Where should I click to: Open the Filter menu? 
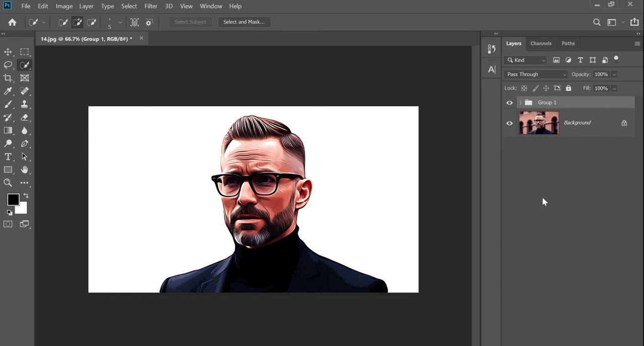(x=151, y=6)
